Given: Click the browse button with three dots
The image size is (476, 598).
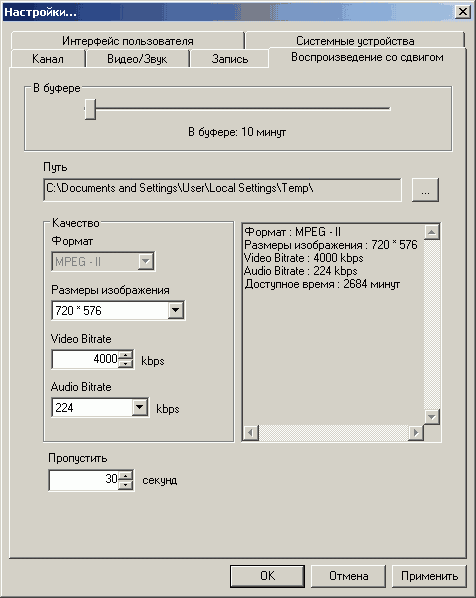Looking at the screenshot, I should [425, 190].
